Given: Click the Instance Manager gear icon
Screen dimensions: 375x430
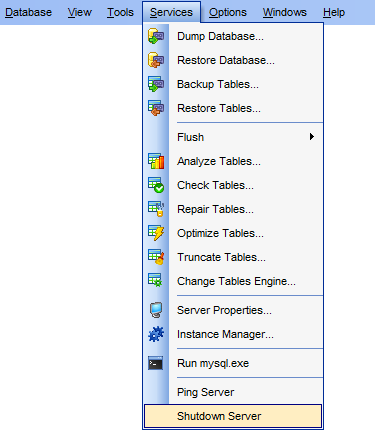Looking at the screenshot, I should coord(156,334).
